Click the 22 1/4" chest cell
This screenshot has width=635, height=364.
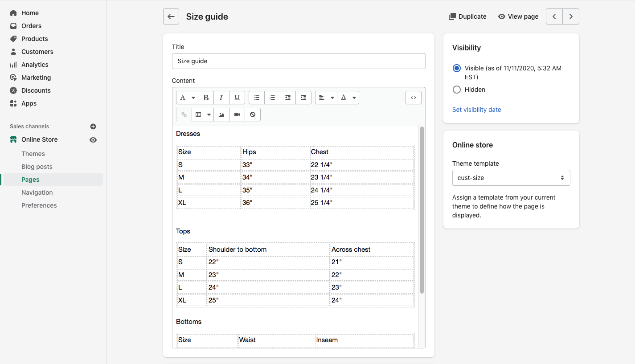(x=361, y=165)
